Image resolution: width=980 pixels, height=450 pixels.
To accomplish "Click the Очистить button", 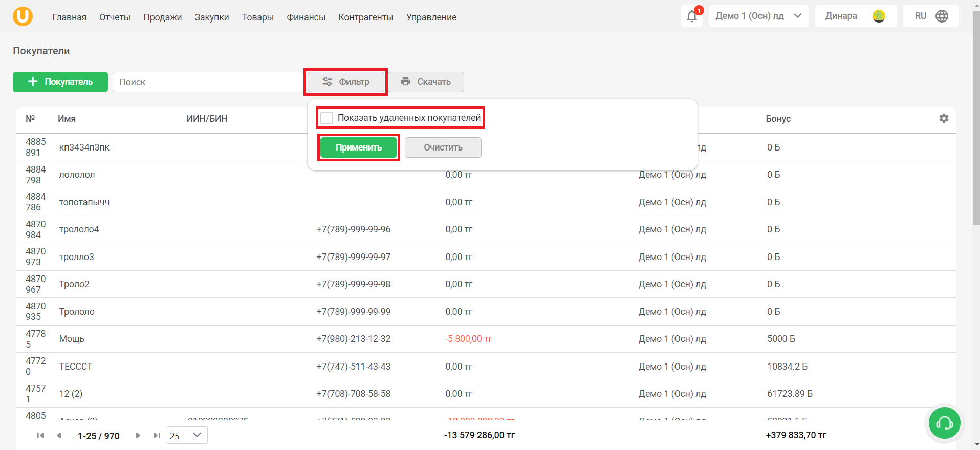I will tap(443, 147).
